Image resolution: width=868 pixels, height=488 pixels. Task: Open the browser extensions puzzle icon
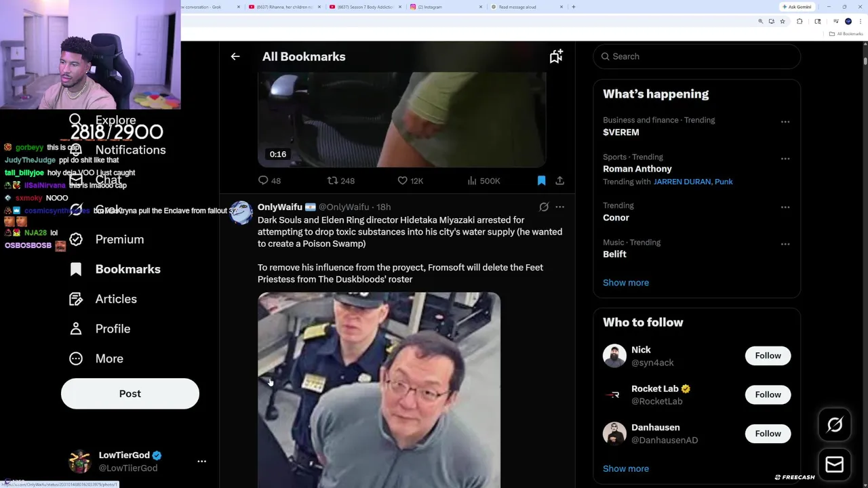pos(800,22)
